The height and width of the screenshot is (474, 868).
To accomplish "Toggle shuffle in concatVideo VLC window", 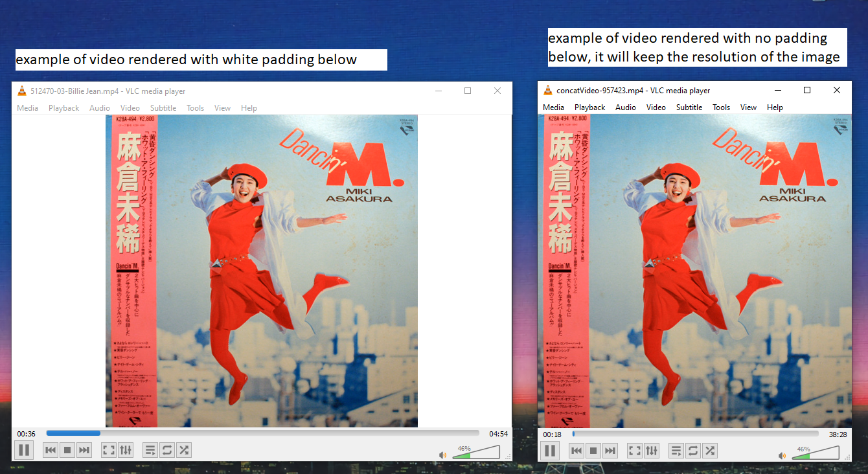I will 710,451.
